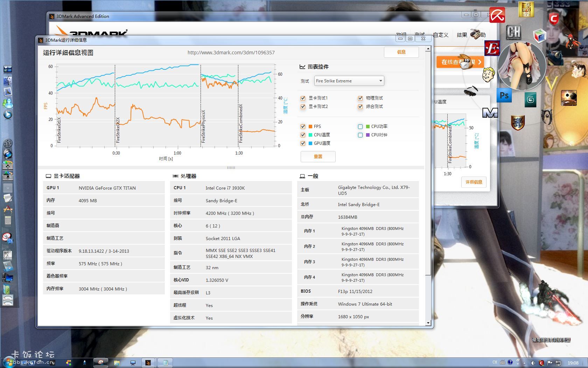Enable the CPU时钟 checkbox

point(360,135)
